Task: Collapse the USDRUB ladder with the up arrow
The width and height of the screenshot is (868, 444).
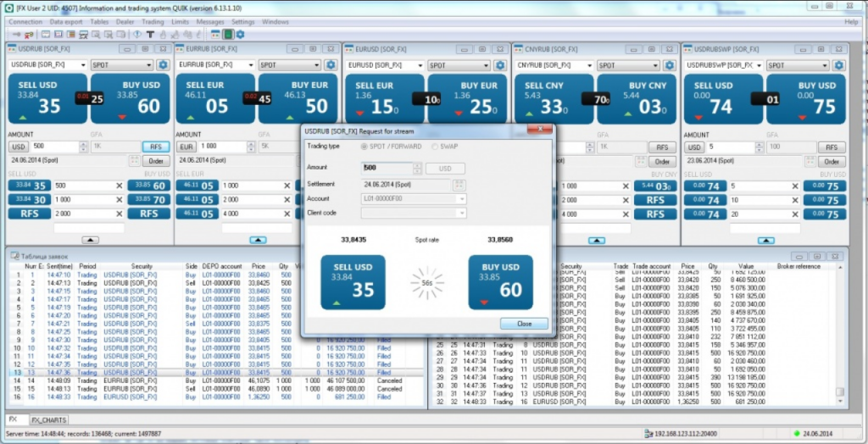Action: [91, 240]
